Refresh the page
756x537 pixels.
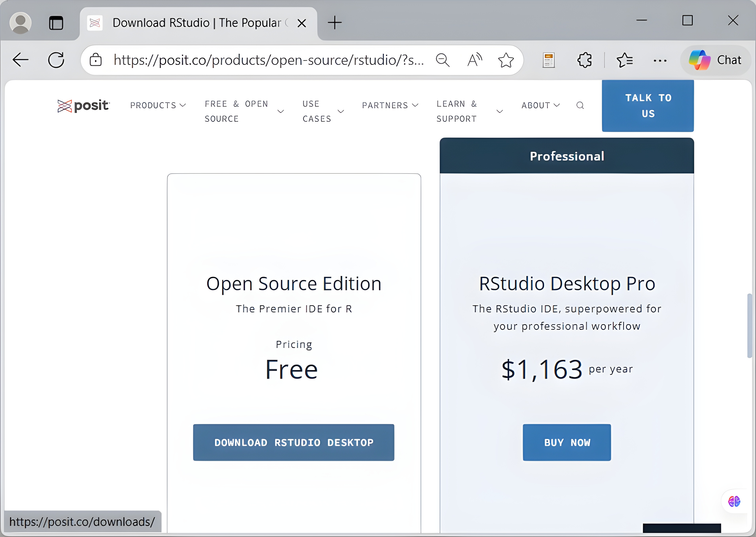point(56,60)
